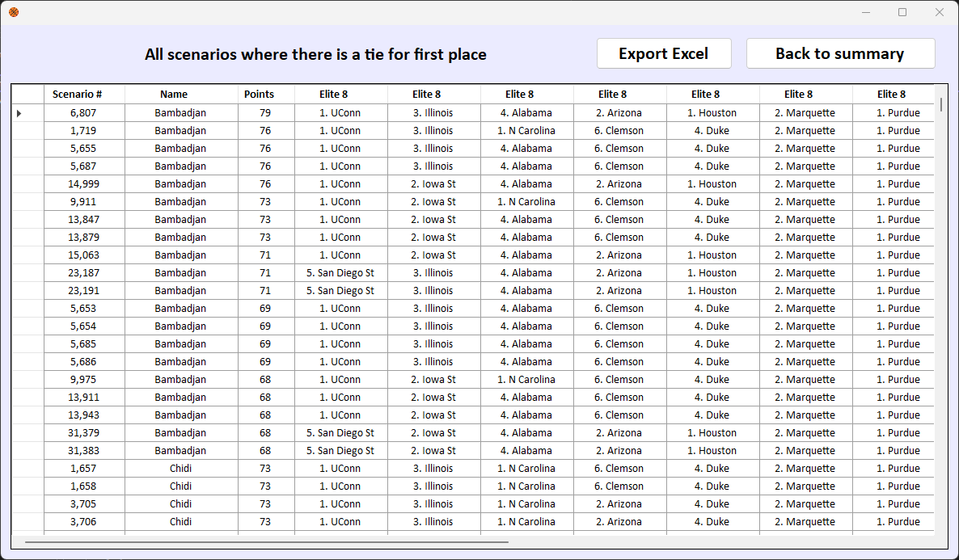Export scenarios with Export Excel button
The width and height of the screenshot is (959, 560).
click(664, 54)
